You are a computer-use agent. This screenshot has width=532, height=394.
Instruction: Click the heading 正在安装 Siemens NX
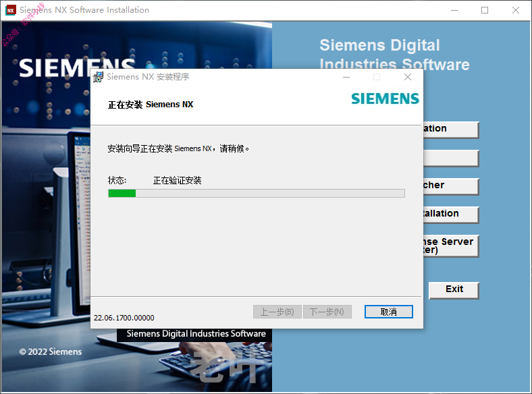click(x=151, y=105)
